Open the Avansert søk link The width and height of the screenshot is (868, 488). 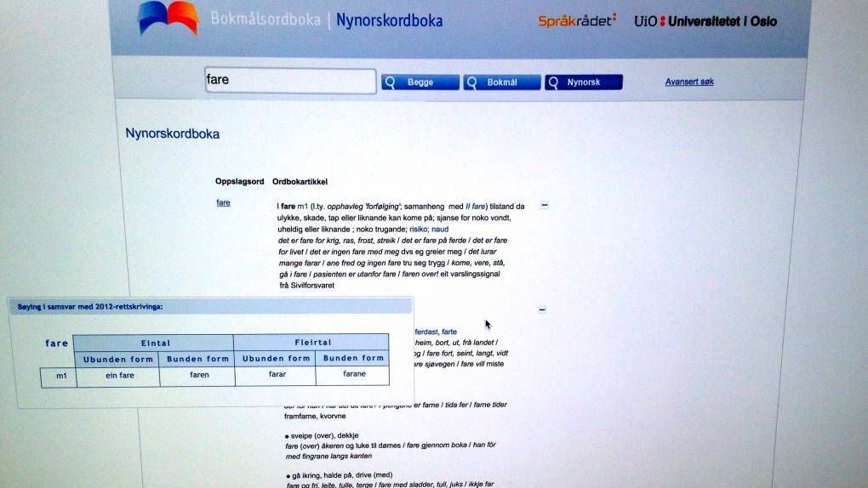pos(689,82)
